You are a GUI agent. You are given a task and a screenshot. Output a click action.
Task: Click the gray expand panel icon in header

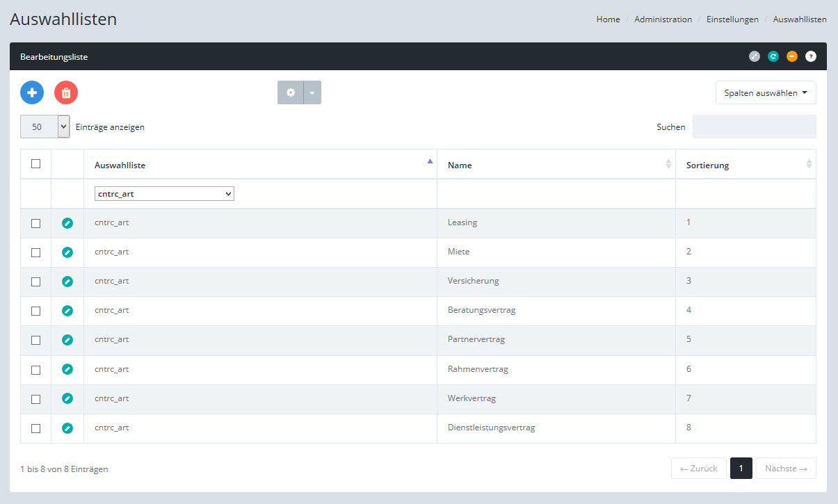tap(754, 57)
